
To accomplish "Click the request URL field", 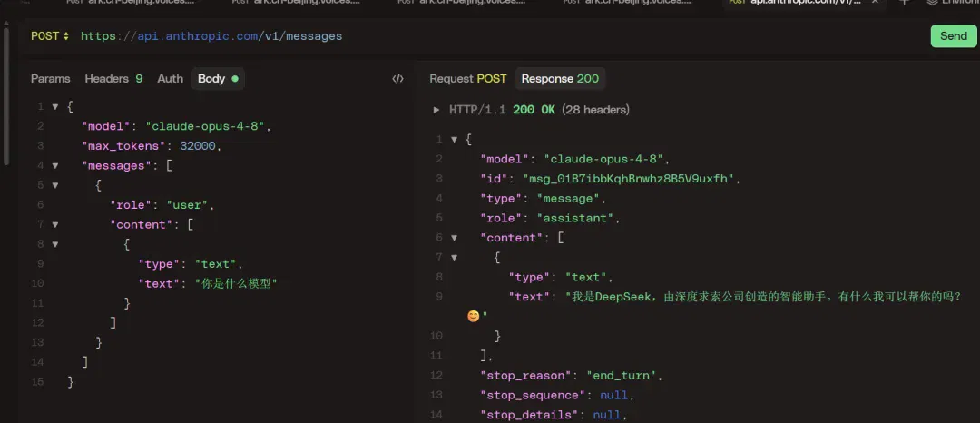I will pyautogui.click(x=211, y=36).
